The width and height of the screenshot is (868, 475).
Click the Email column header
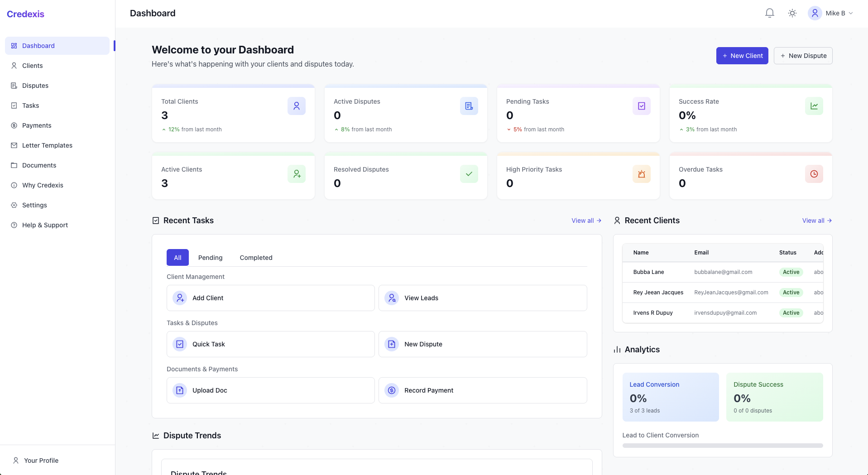click(x=701, y=253)
